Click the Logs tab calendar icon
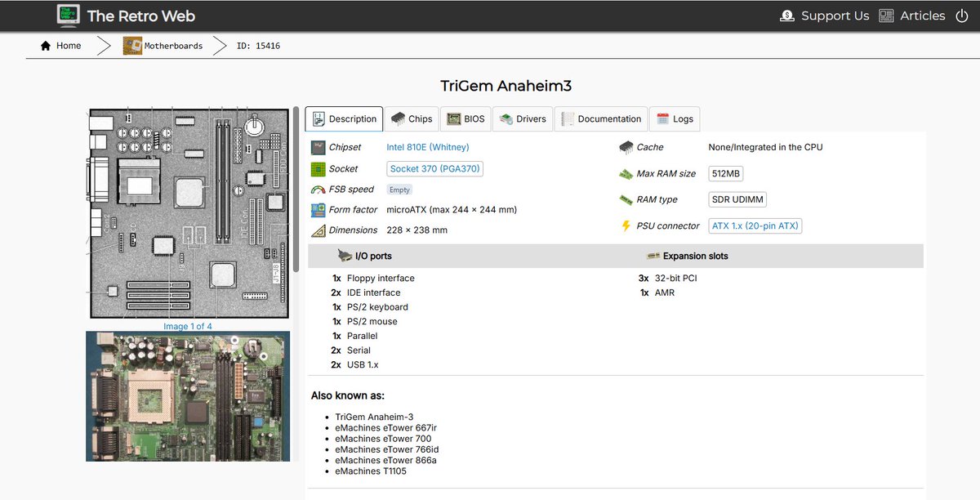Image resolution: width=980 pixels, height=500 pixels. (x=662, y=118)
